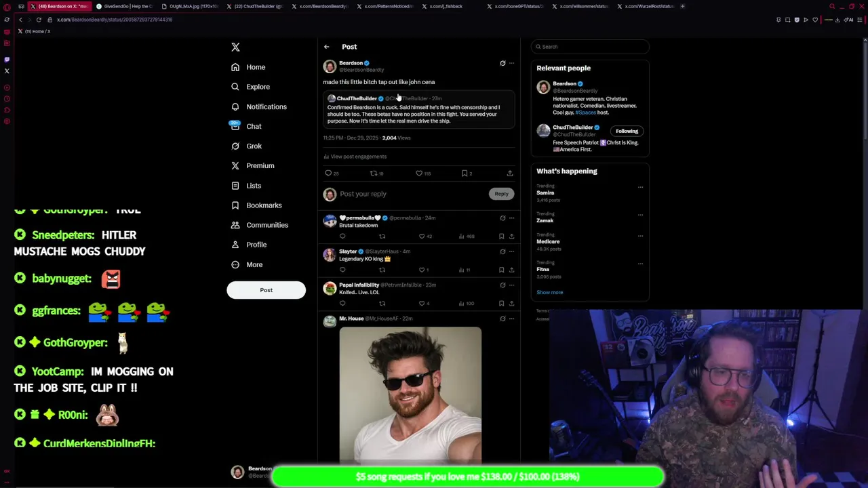Click the Grok icon on permabulla's reply
This screenshot has width=868, height=488.
[502, 218]
